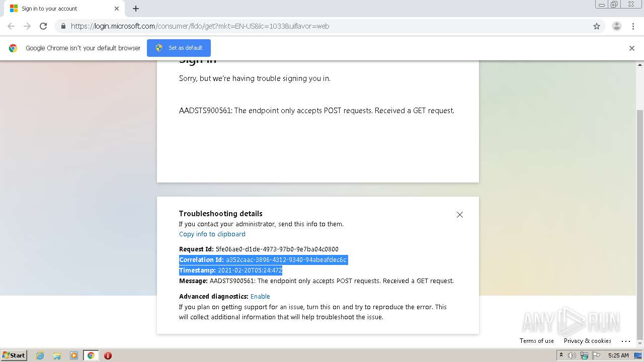View site security lock info
This screenshot has height=362, width=644.
tap(63, 26)
